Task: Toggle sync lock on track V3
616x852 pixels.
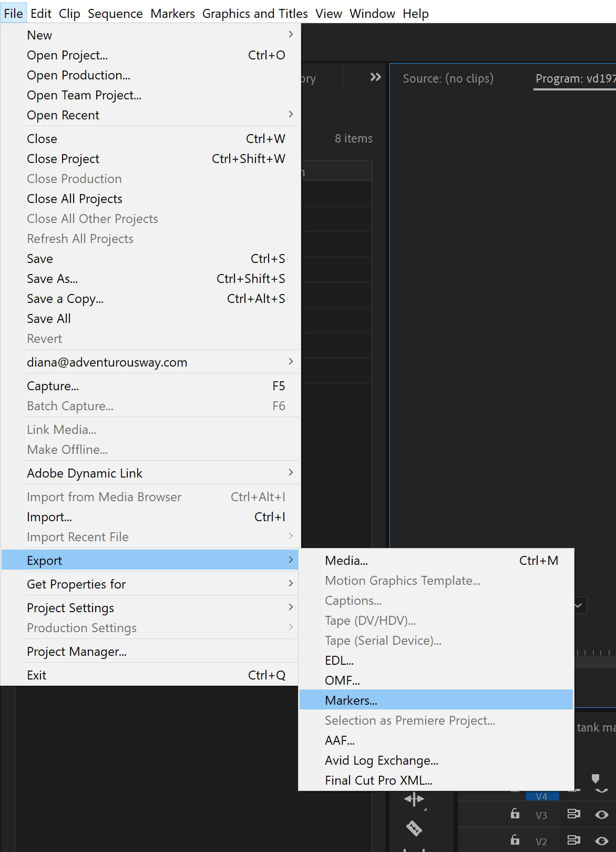Action: [x=573, y=814]
